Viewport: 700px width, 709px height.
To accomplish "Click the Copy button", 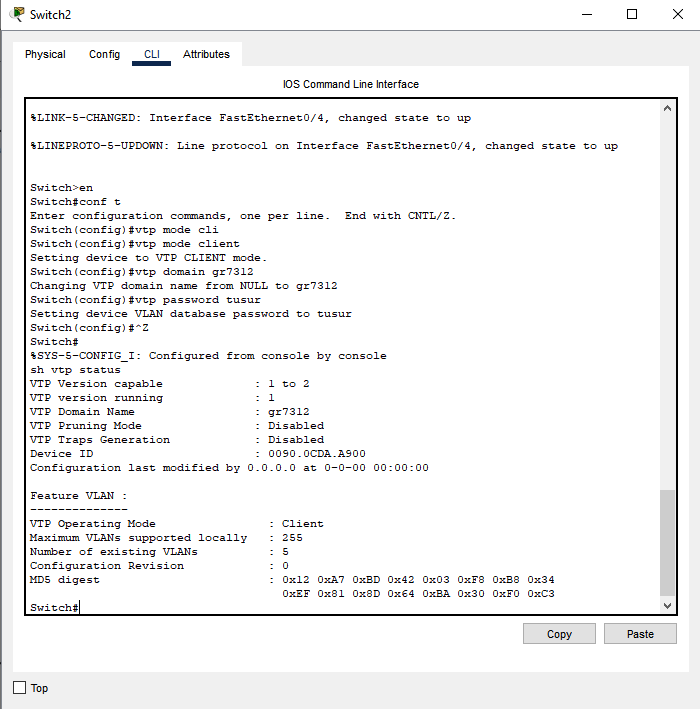I will (559, 634).
